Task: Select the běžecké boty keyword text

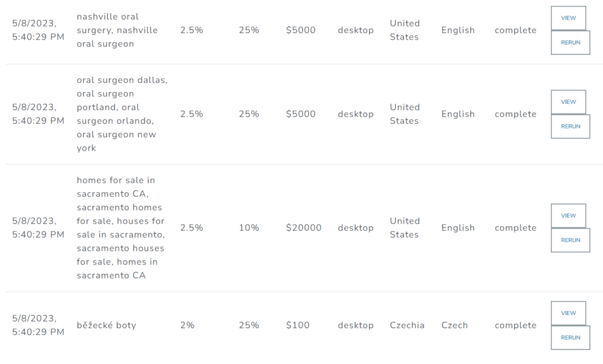Action: [107, 326]
